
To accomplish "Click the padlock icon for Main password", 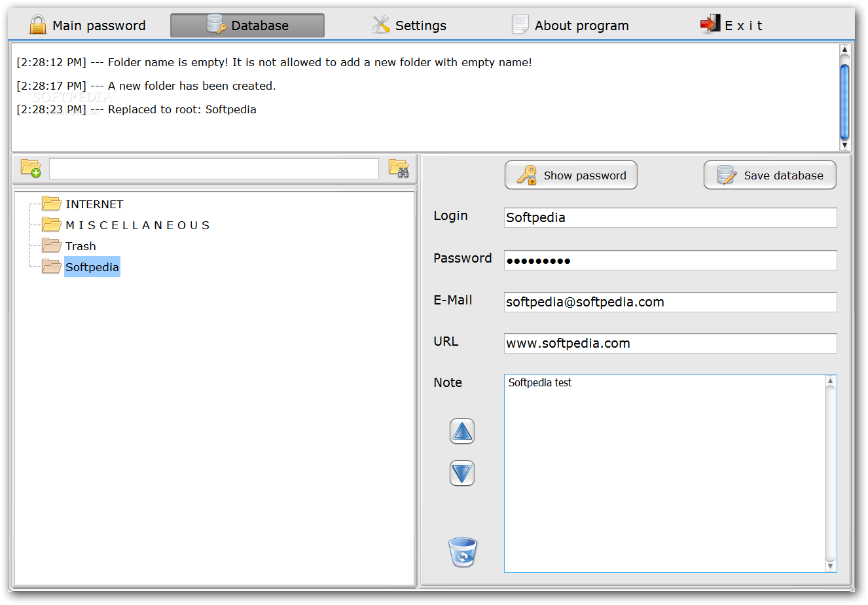I will click(x=38, y=25).
